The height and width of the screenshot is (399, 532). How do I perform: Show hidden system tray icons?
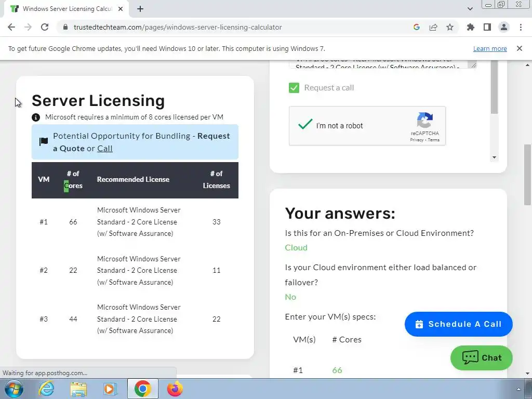[x=518, y=389]
